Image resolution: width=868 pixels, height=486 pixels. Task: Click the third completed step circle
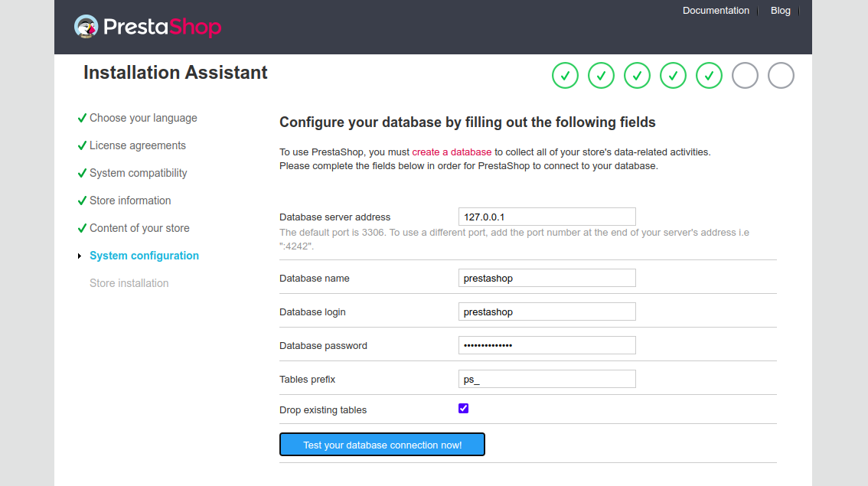click(x=637, y=76)
